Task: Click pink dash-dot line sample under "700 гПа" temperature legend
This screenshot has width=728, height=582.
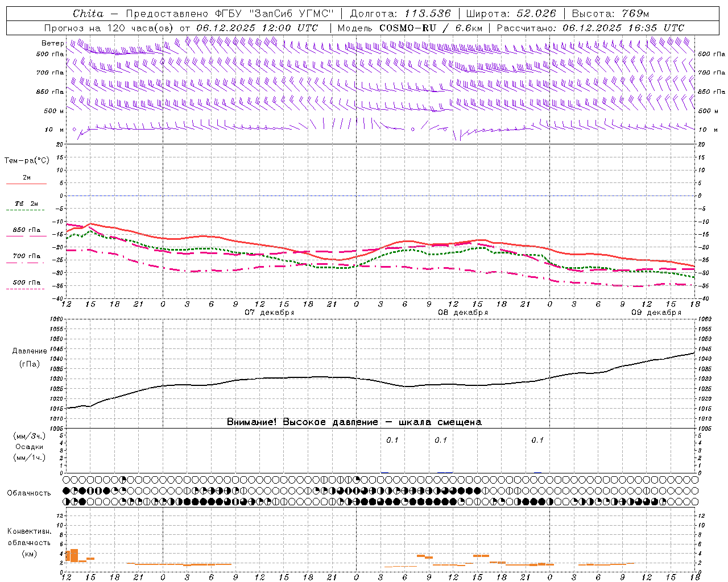Action: click(x=26, y=263)
